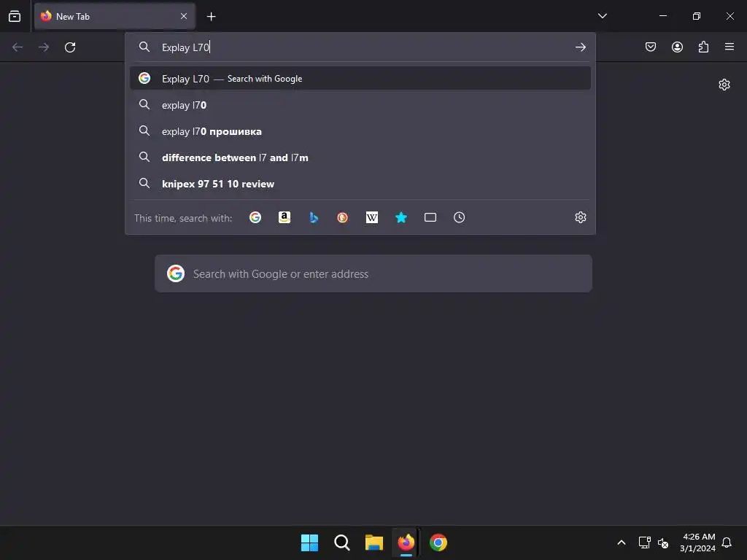747x560 pixels.
Task: Open Windows taskbar search
Action: tap(341, 542)
